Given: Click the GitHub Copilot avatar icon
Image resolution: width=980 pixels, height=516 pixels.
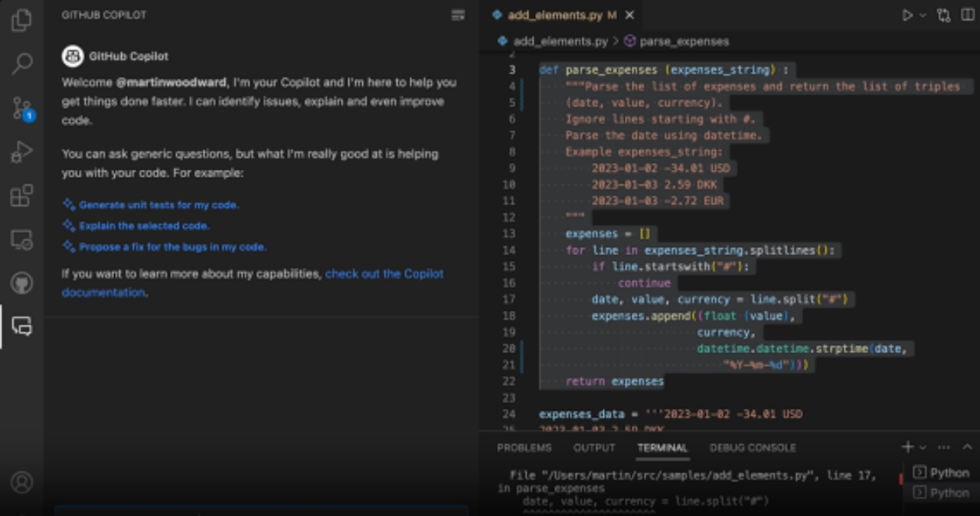Looking at the screenshot, I should 73,56.
